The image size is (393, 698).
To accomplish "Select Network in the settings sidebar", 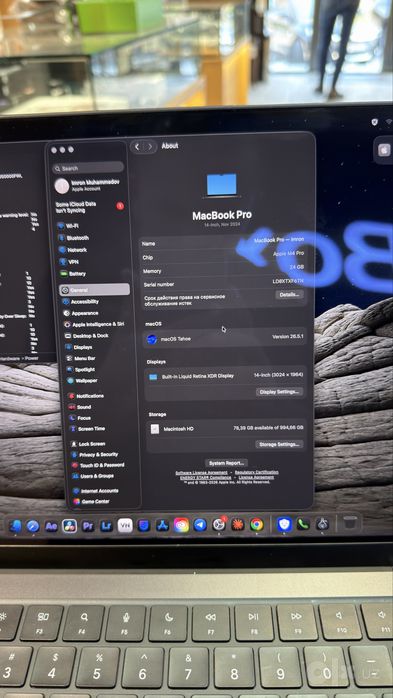I will [73, 250].
